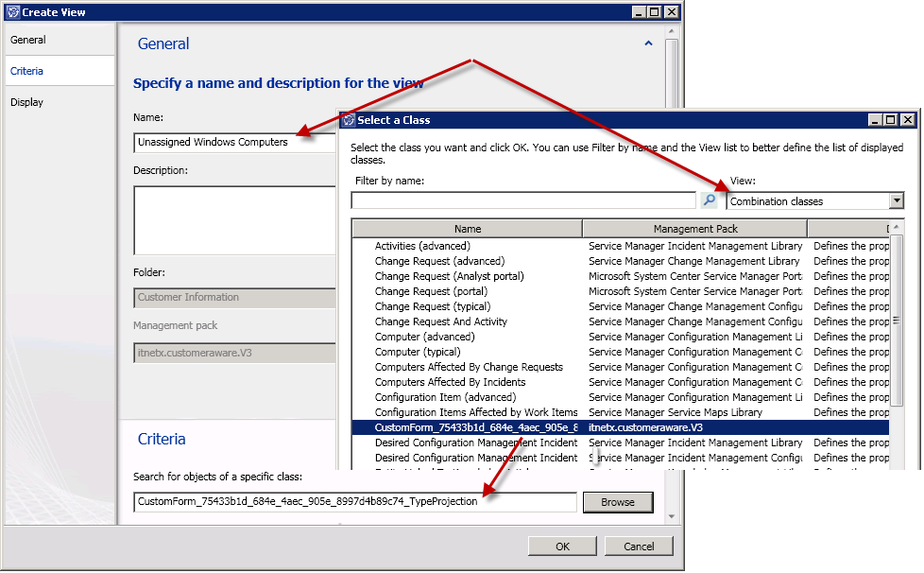
Task: Maximize the Select a Class dialog
Action: tap(890, 120)
